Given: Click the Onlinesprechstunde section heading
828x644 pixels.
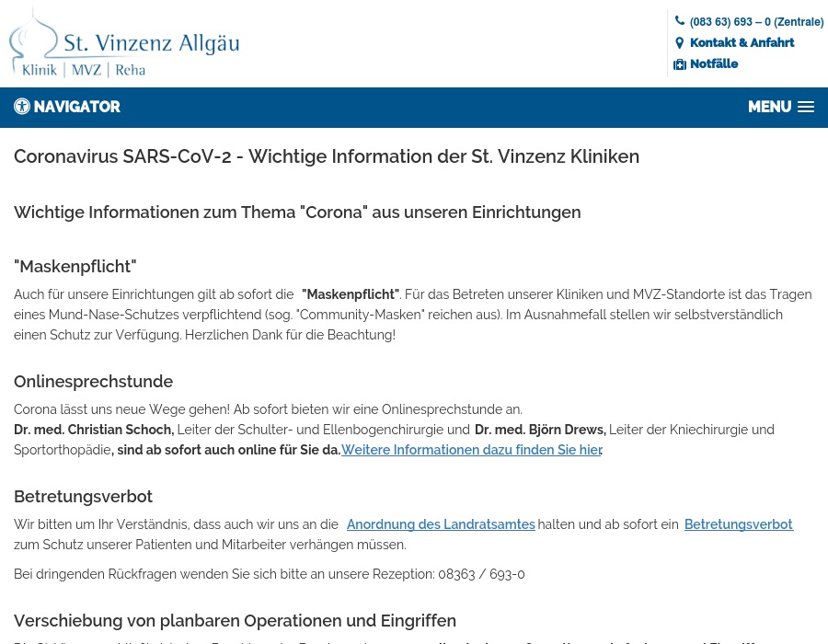Looking at the screenshot, I should [93, 382].
